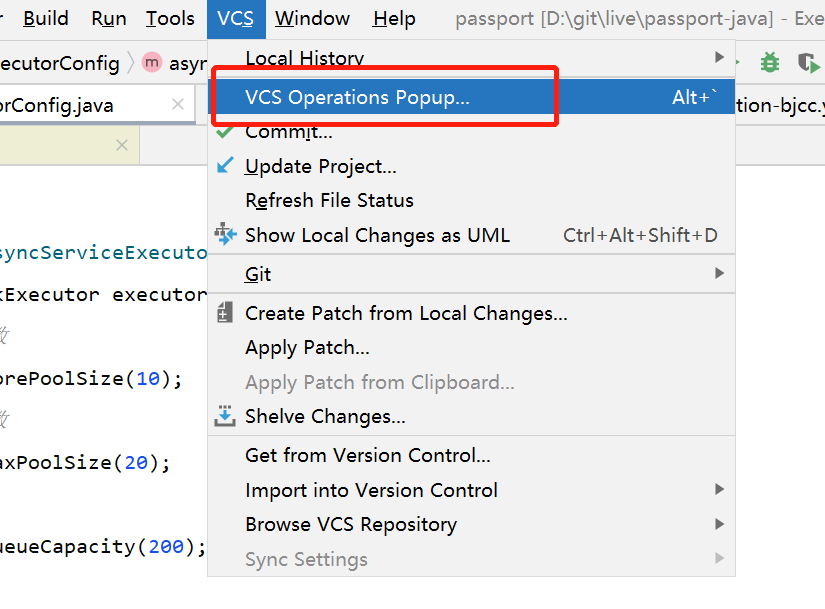The height and width of the screenshot is (609, 825).
Task: Close the yellow notification banner
Action: click(122, 145)
